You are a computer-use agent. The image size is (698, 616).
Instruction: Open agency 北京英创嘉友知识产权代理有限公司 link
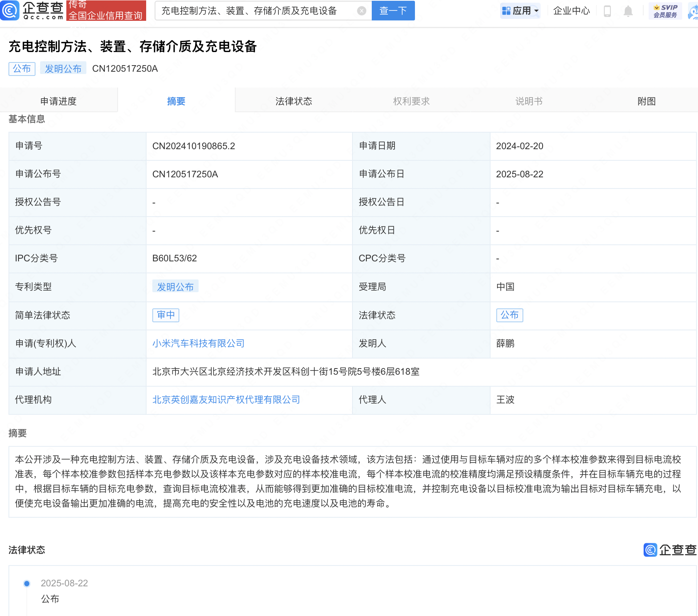coord(226,400)
